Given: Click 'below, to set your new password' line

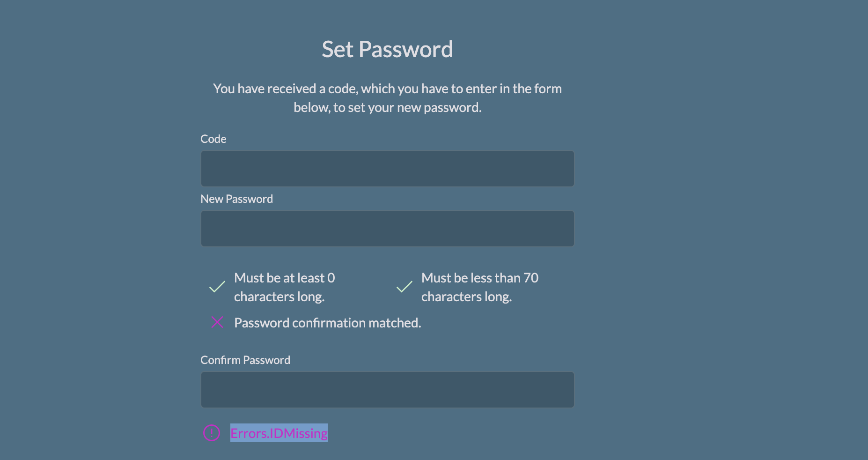Looking at the screenshot, I should coord(387,108).
